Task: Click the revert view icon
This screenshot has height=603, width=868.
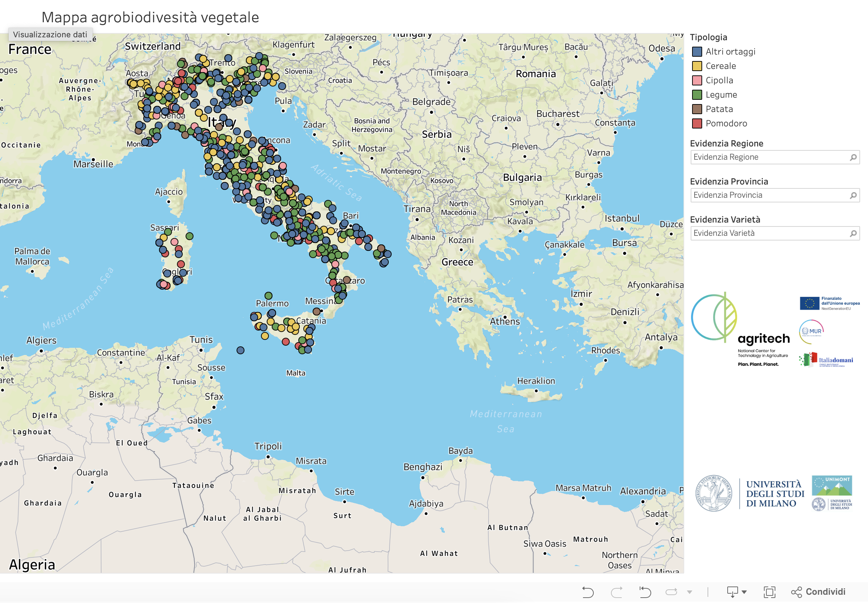Action: click(645, 592)
